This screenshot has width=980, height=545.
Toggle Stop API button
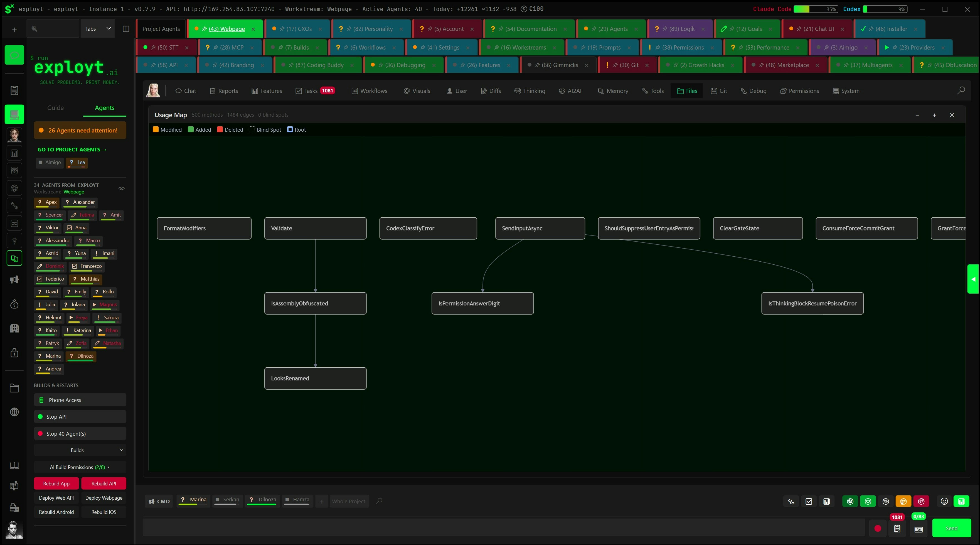[x=80, y=416]
